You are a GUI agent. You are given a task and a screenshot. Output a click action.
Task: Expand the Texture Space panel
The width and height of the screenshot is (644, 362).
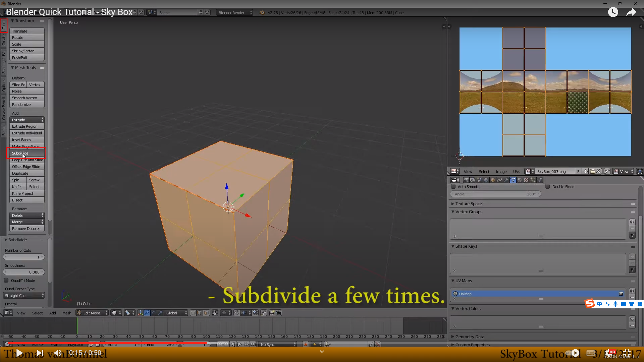453,203
